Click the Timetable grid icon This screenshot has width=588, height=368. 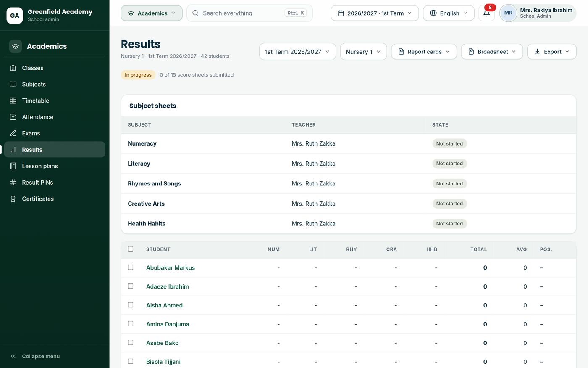(13, 101)
